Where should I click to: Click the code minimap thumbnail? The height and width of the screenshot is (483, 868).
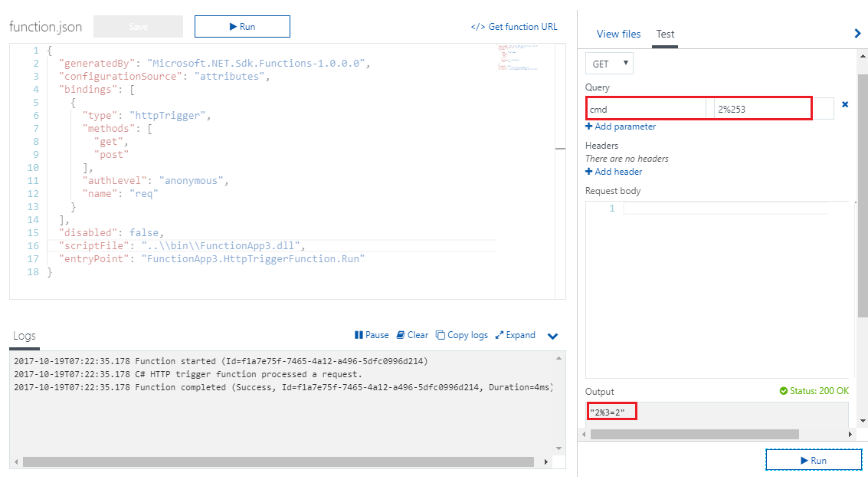coord(518,57)
